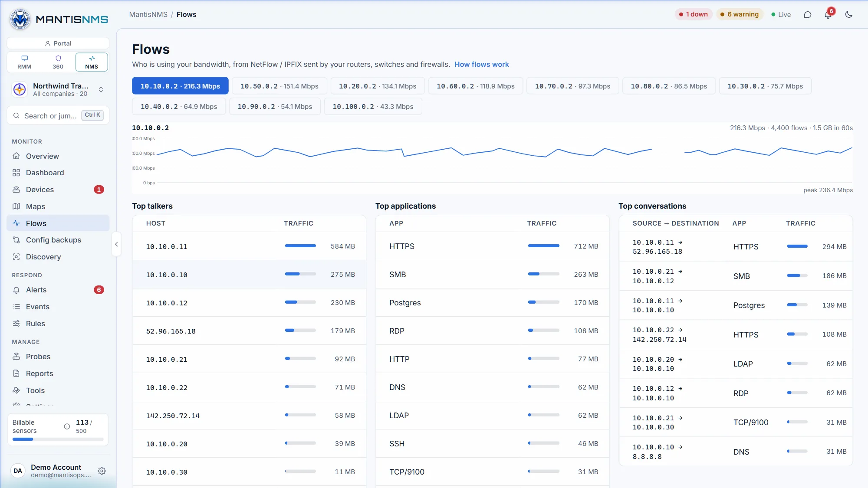Select exporter 10.40.0.2 · 64.9 Mbps
This screenshot has width=868, height=488.
[179, 106]
